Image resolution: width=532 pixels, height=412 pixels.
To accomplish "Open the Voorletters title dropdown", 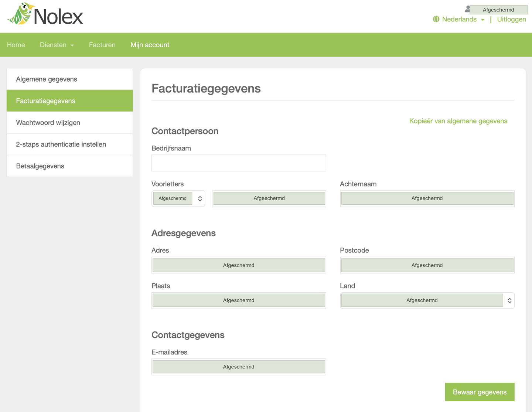I will (178, 198).
